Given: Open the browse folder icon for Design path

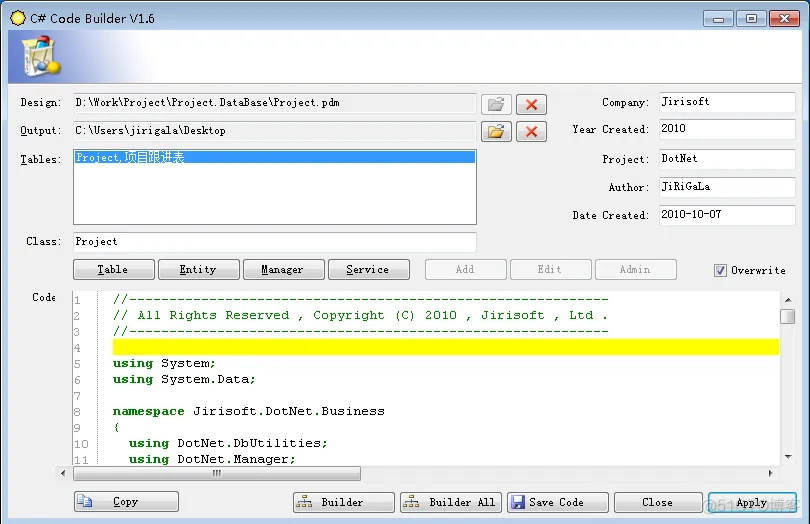Looking at the screenshot, I should pos(496,104).
